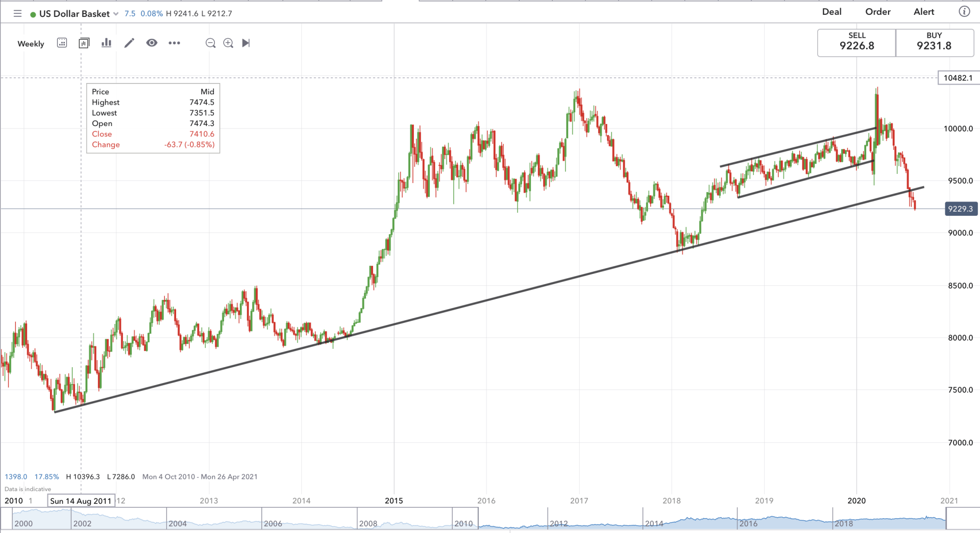Click the Open 7474.3 value in tooltip
This screenshot has width=980, height=533.
click(x=202, y=123)
